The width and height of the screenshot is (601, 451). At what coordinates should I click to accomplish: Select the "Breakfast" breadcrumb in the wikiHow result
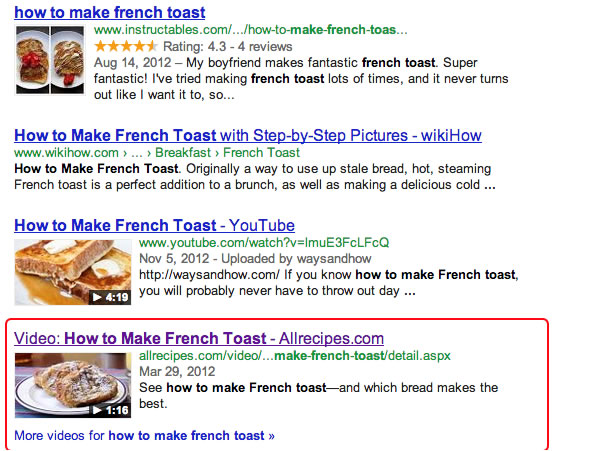click(183, 153)
